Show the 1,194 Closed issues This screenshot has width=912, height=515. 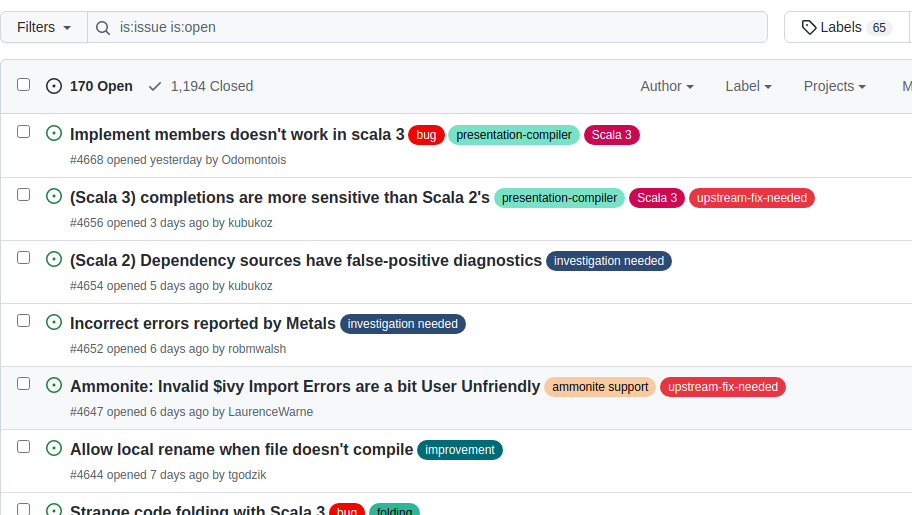pos(201,86)
